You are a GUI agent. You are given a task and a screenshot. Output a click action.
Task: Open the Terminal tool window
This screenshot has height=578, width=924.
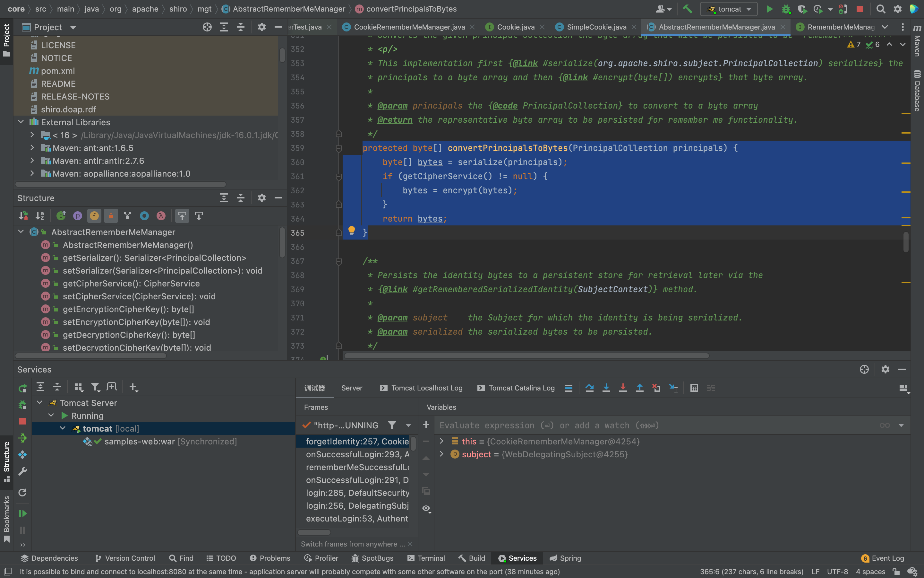click(x=426, y=558)
